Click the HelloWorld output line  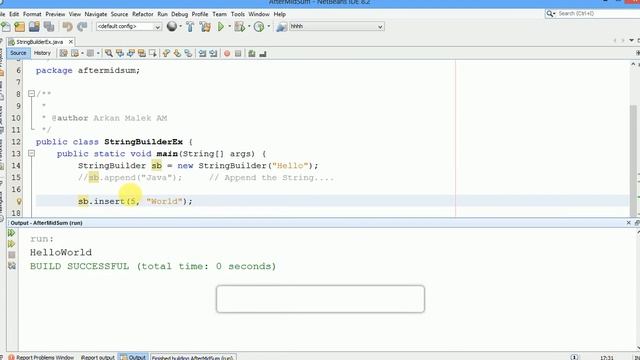point(61,252)
